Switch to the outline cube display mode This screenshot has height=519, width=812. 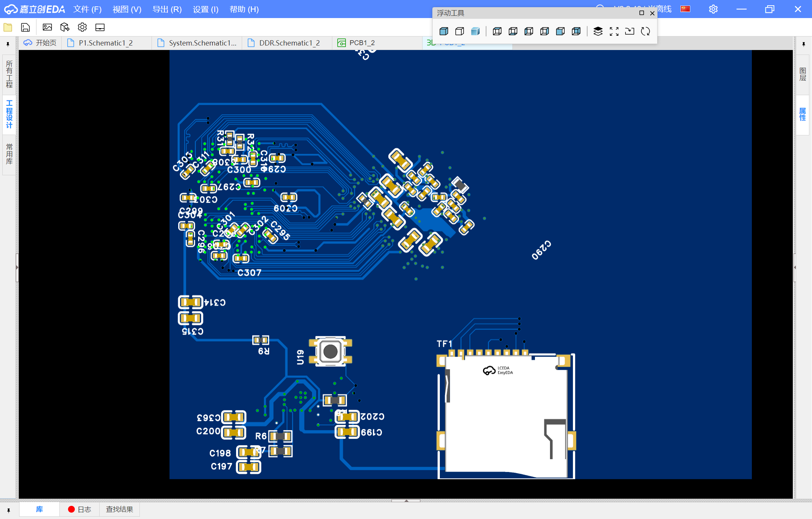coord(459,31)
